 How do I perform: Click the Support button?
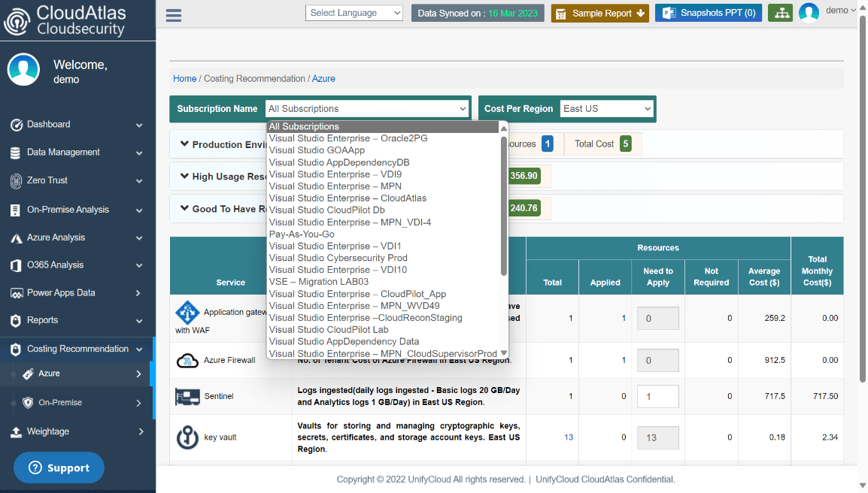click(59, 467)
